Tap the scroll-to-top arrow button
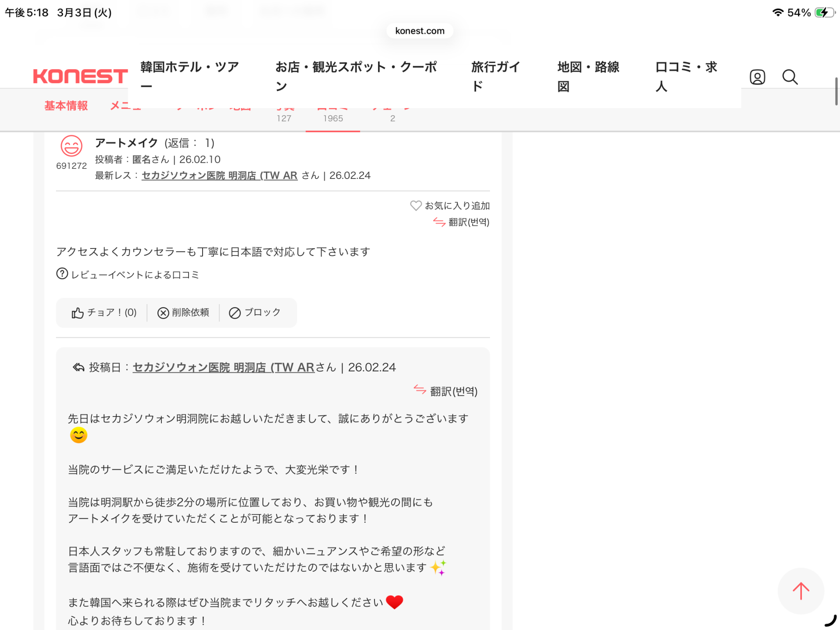 coord(801,591)
